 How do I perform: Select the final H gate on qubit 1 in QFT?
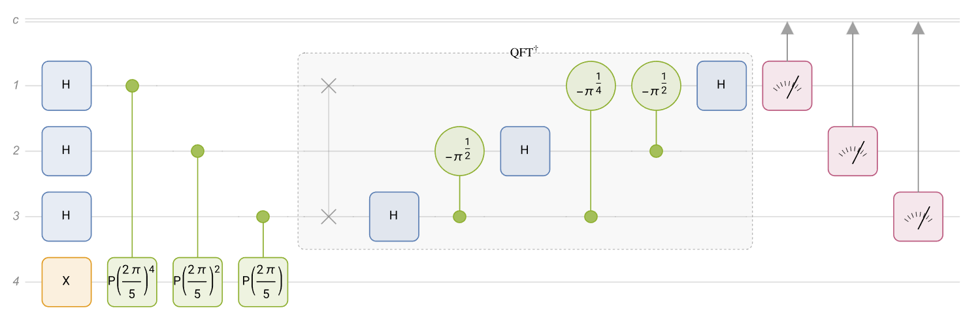coord(721,86)
